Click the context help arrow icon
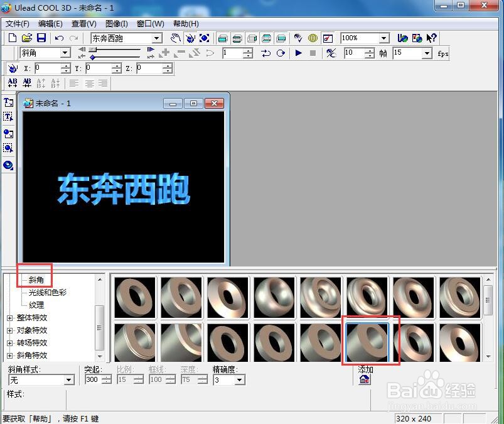Image resolution: width=504 pixels, height=424 pixels. coord(431,38)
